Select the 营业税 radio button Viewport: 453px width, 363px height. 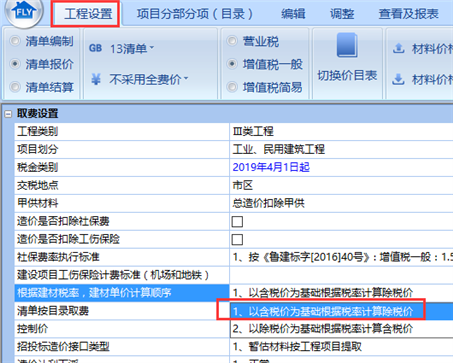(232, 41)
